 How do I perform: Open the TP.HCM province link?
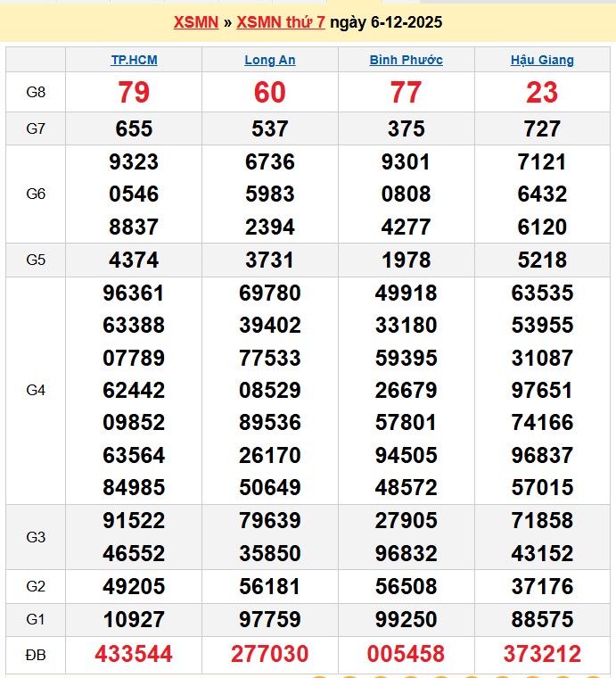[134, 60]
